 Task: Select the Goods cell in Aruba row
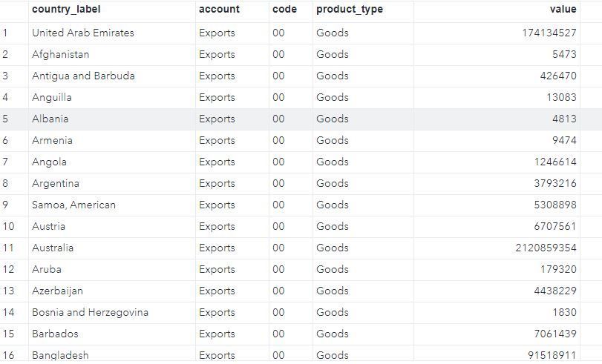(332, 269)
